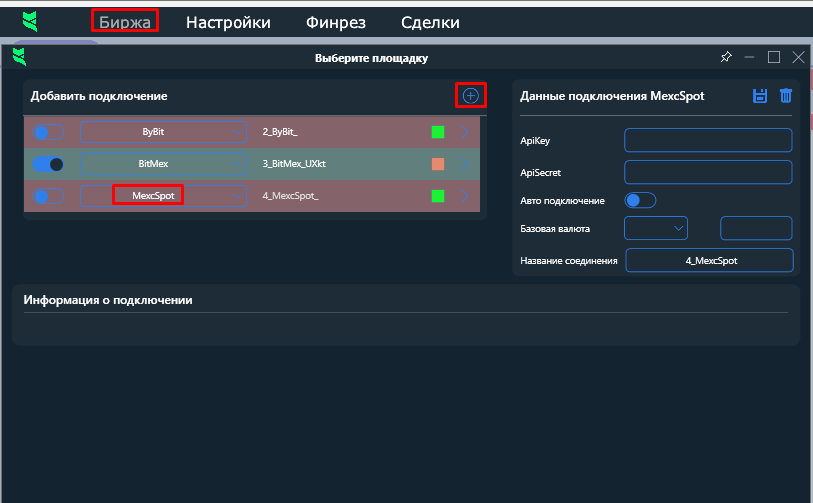813x503 pixels.
Task: Click the ApiKey input field
Action: [x=707, y=140]
